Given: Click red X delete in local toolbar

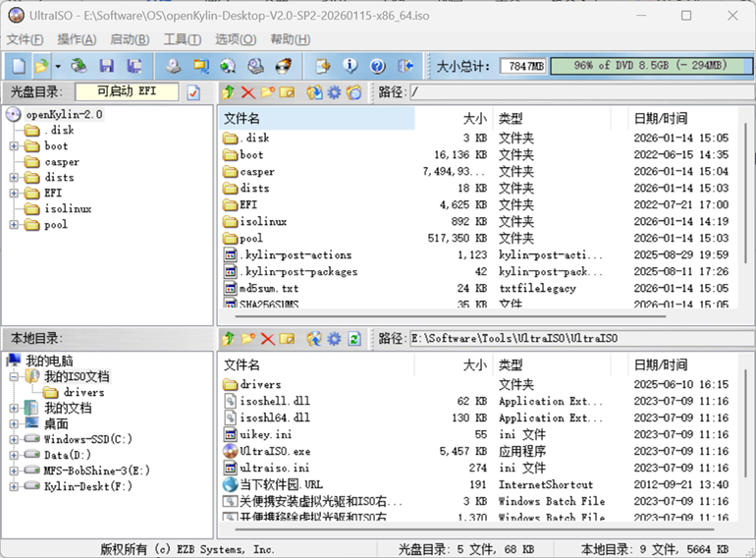Looking at the screenshot, I should pyautogui.click(x=268, y=339).
